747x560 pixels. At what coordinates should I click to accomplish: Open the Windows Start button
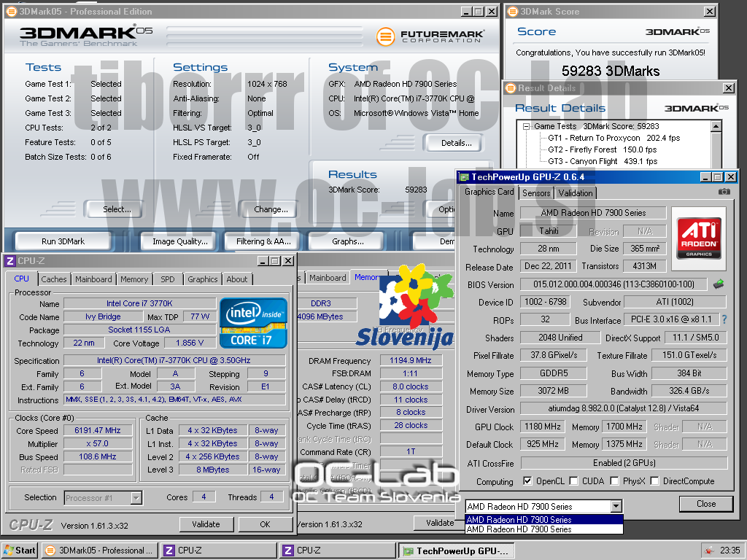20,551
